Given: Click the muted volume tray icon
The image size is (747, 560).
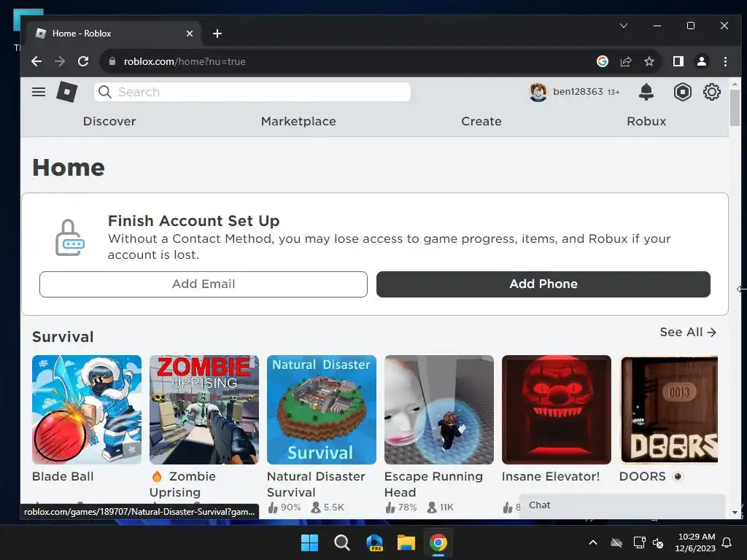Looking at the screenshot, I should coord(658,542).
